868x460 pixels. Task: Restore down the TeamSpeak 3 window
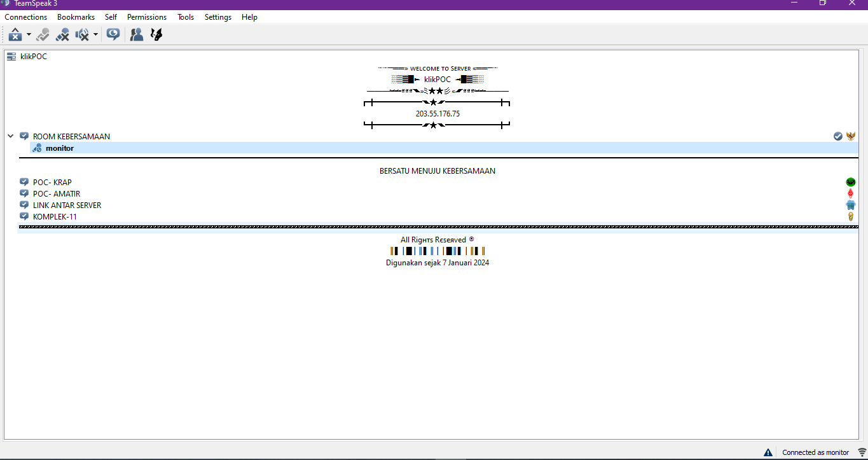pyautogui.click(x=823, y=3)
